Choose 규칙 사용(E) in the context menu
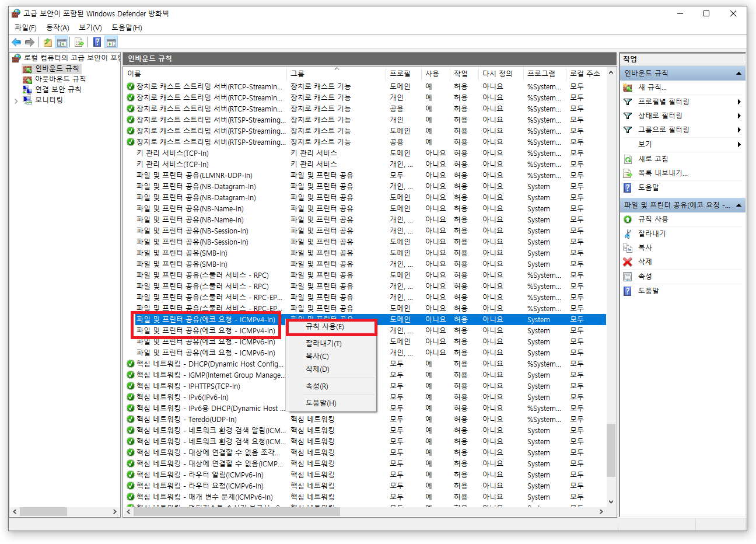This screenshot has width=756, height=544. pyautogui.click(x=331, y=327)
